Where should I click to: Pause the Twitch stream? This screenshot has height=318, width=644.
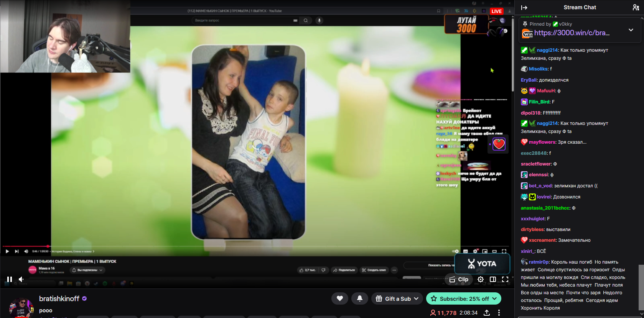click(10, 279)
